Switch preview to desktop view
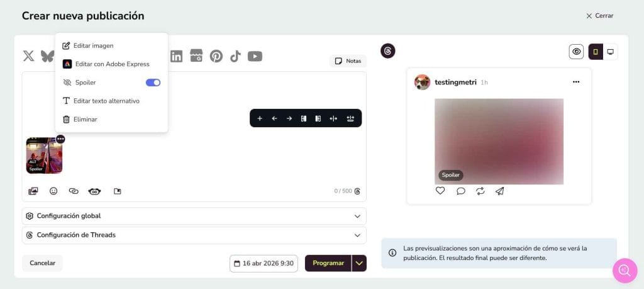This screenshot has height=289, width=644. click(610, 52)
